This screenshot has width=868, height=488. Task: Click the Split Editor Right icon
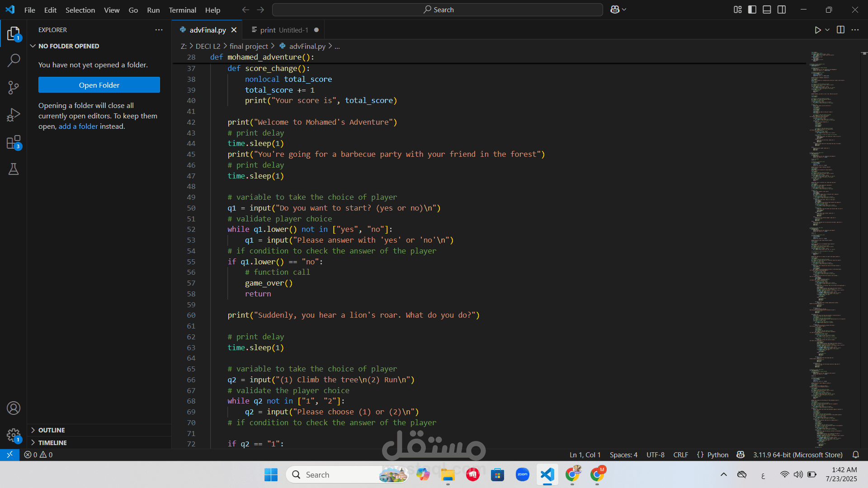840,30
